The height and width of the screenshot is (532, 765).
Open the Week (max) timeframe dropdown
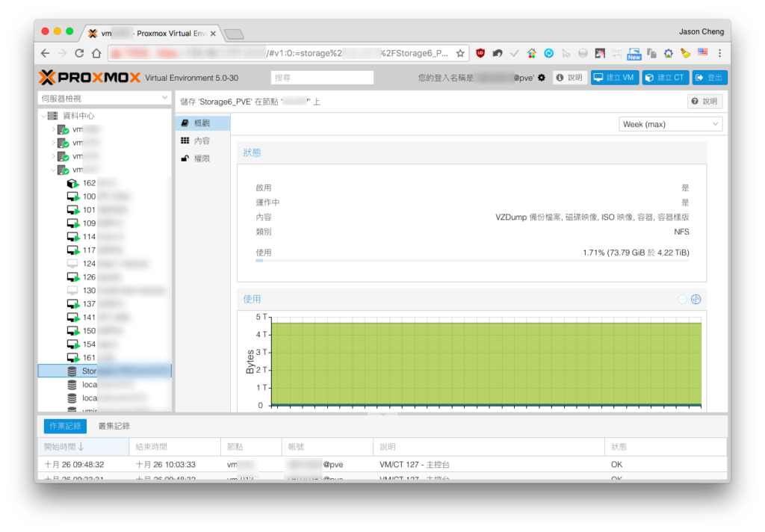pos(671,125)
